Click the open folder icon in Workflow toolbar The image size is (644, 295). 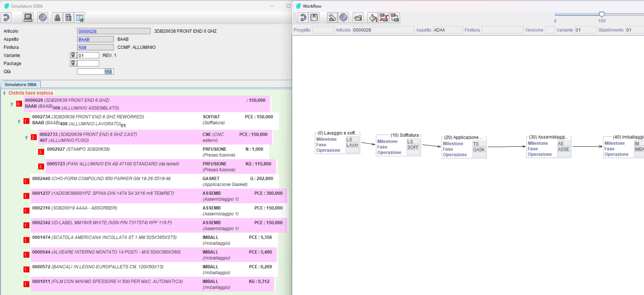click(x=358, y=17)
